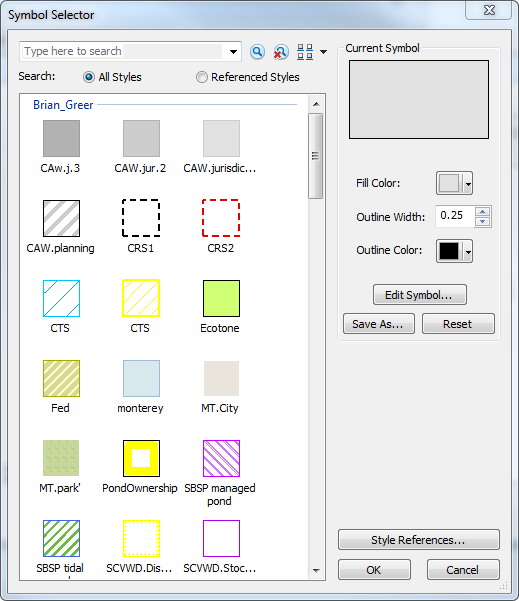
Task: Click the thumbnail view options icon
Action: pos(305,52)
